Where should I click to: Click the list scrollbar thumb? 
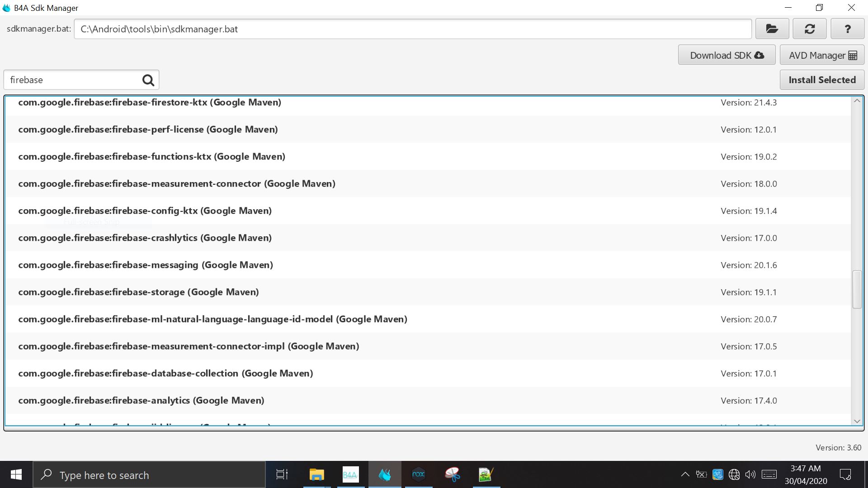pos(857,289)
